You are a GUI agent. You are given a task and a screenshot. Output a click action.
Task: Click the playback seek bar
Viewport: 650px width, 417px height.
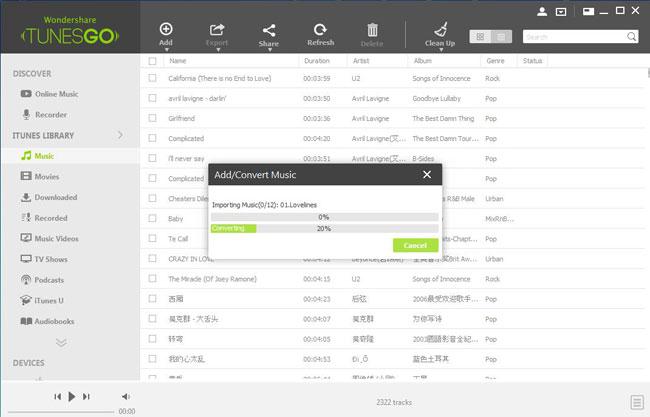click(61, 412)
